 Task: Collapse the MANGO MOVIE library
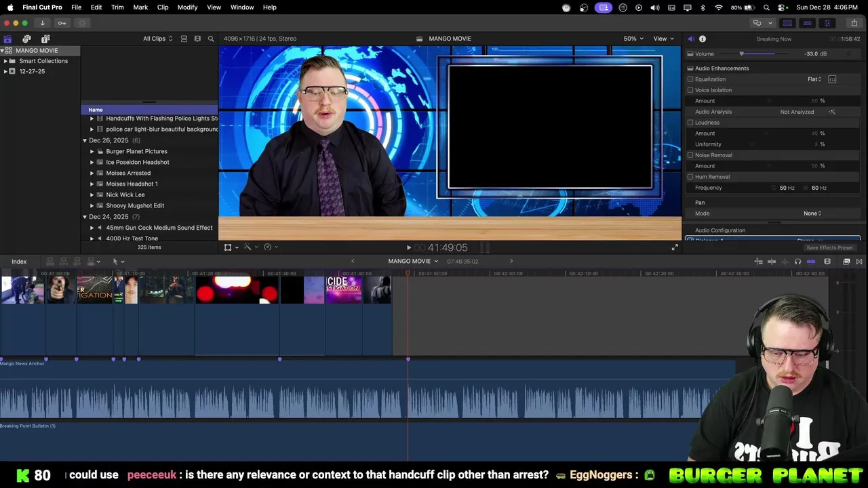pyautogui.click(x=3, y=51)
